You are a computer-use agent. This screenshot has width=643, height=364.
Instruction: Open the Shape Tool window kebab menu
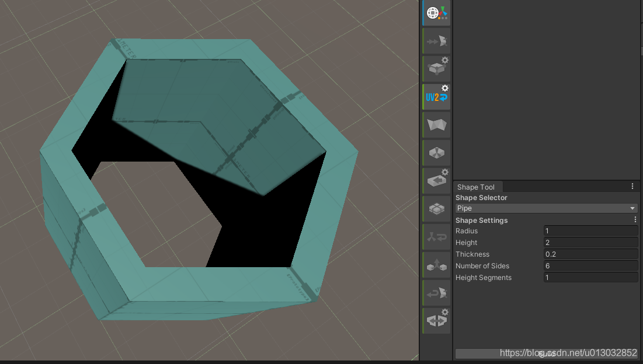click(632, 186)
